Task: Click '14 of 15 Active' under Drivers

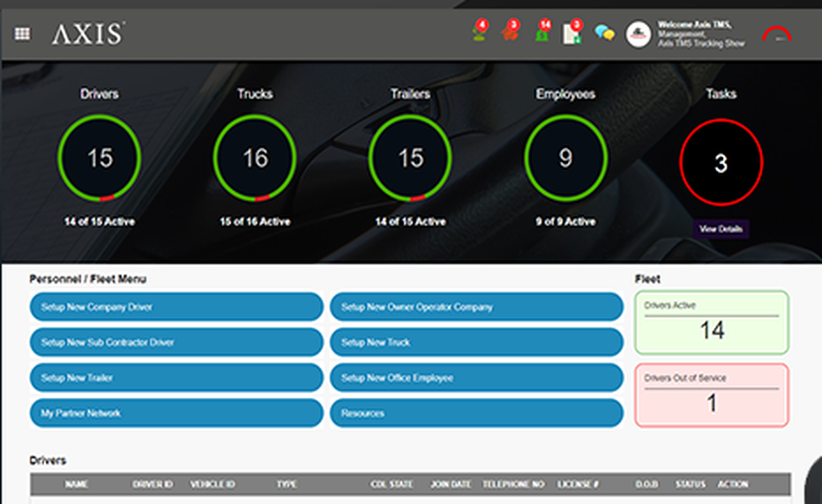Action: pos(100,222)
